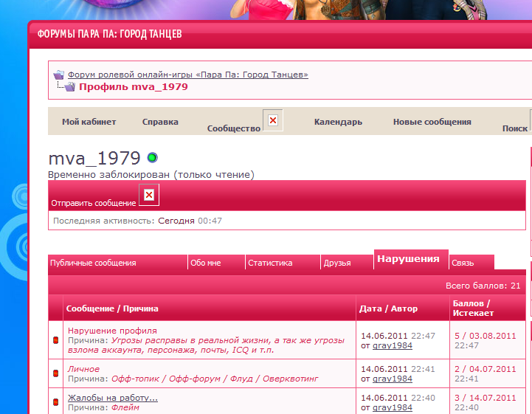This screenshot has height=414, width=532.
Task: Click Последняя активность: Сегодня 00:47 text
Action: [137, 221]
